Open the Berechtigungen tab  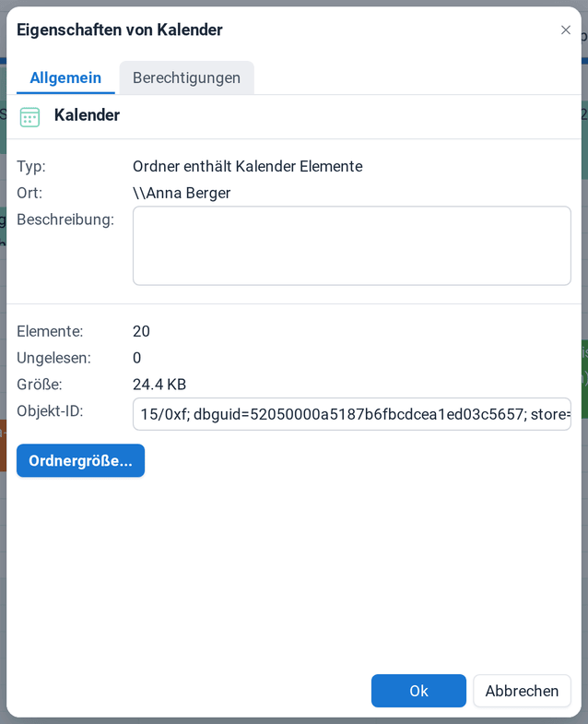pyautogui.click(x=186, y=77)
